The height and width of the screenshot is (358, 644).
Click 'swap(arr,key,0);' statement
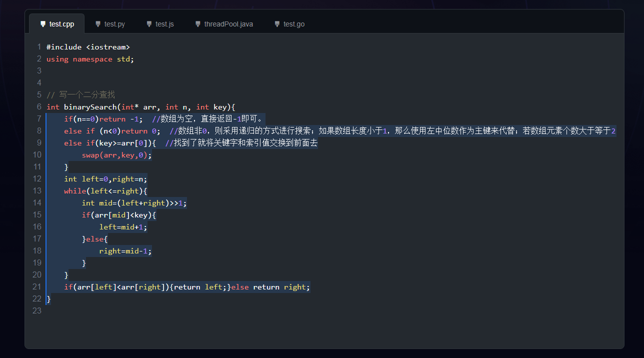[116, 155]
